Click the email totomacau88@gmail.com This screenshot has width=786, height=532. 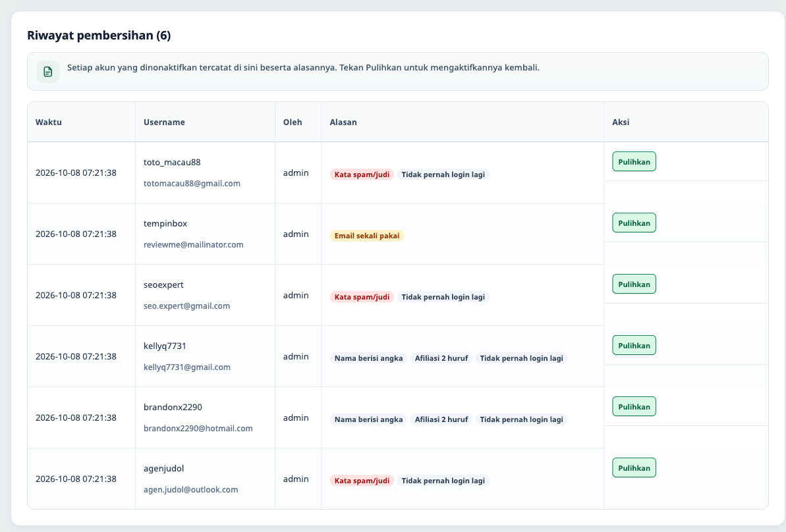192,183
